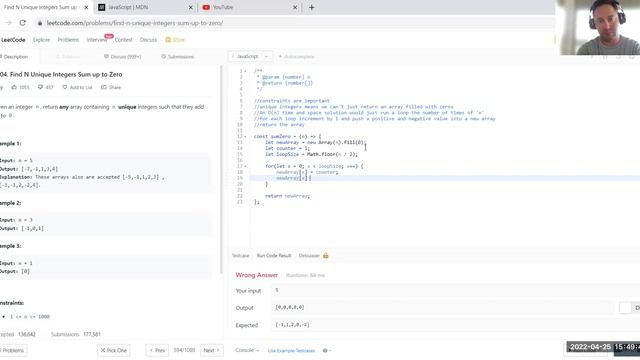Close the YouTube tab
The width and height of the screenshot is (640, 360).
point(295,7)
